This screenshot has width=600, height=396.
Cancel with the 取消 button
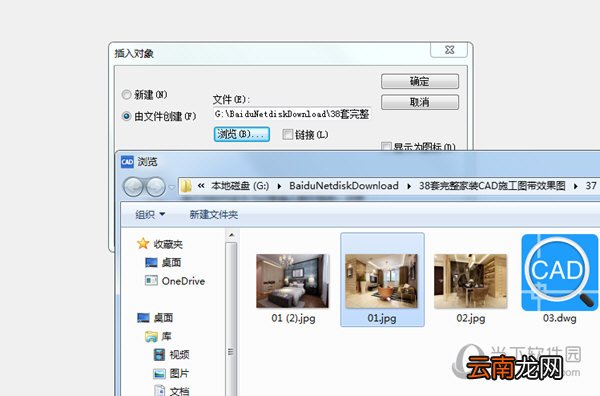click(420, 102)
